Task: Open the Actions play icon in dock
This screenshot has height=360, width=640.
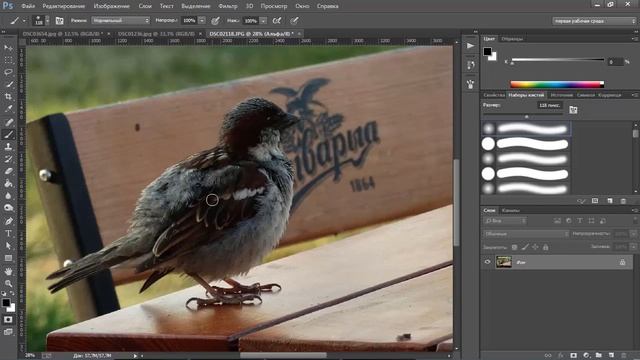Action: [471, 46]
